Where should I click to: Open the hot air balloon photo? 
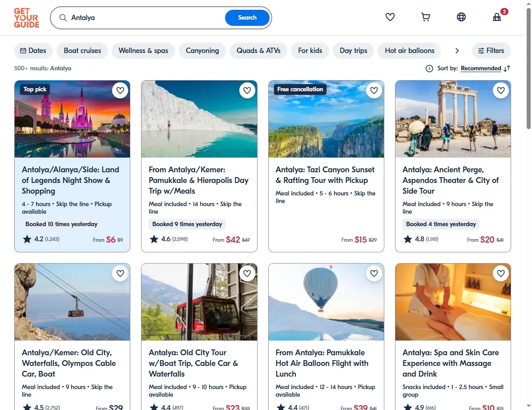click(x=326, y=302)
